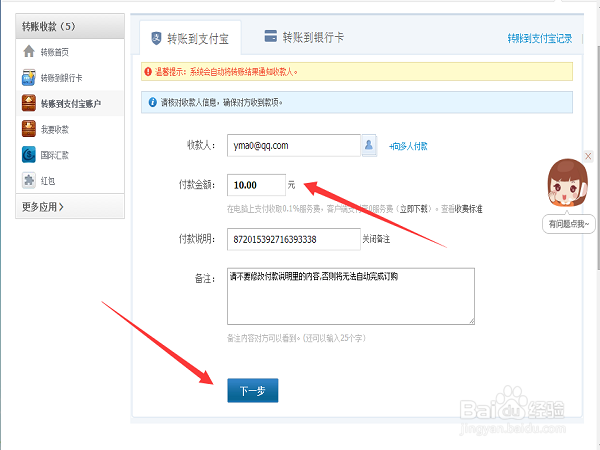Screen dimensions: 600x450
Task: Open contacts picker icon beside recipient field
Action: [x=369, y=145]
